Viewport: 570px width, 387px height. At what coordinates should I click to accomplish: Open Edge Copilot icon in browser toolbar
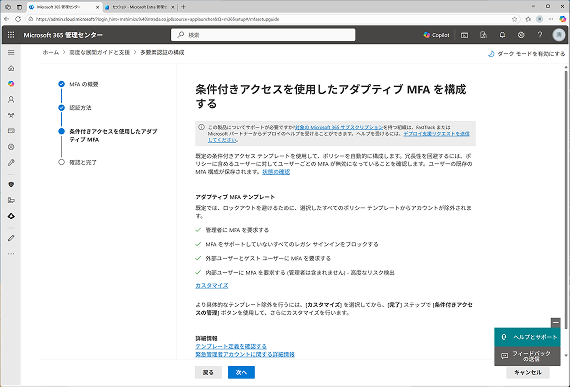(562, 19)
